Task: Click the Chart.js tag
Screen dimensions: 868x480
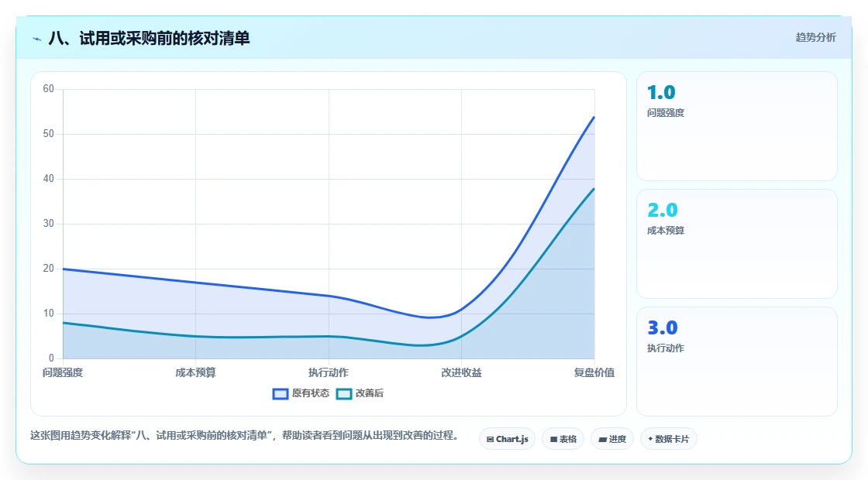Action: point(507,439)
